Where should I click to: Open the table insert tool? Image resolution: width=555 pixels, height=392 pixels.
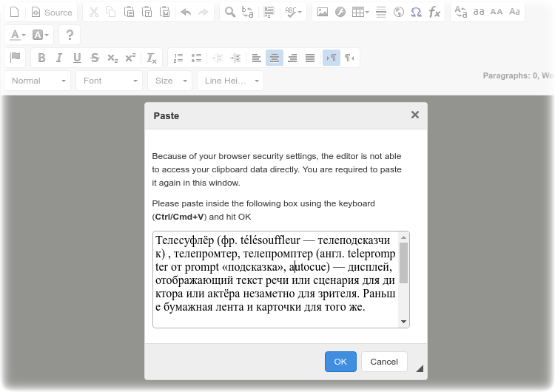point(360,13)
